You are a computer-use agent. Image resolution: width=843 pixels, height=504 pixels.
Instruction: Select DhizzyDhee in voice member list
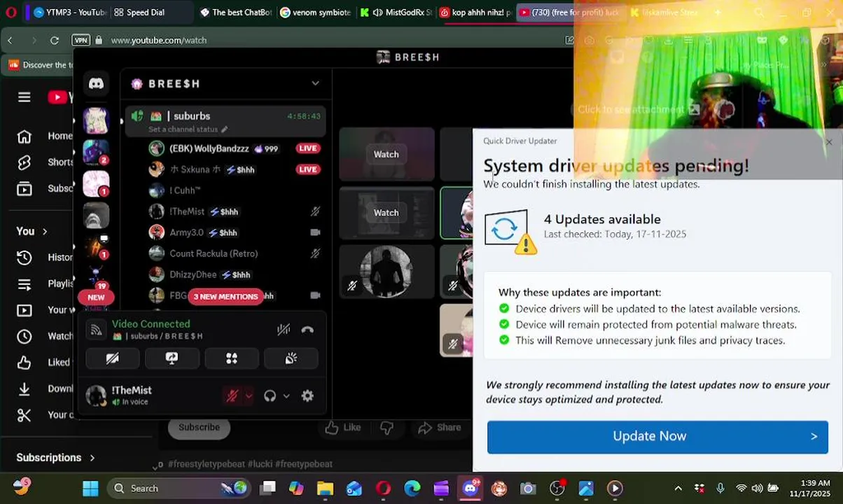click(x=233, y=274)
